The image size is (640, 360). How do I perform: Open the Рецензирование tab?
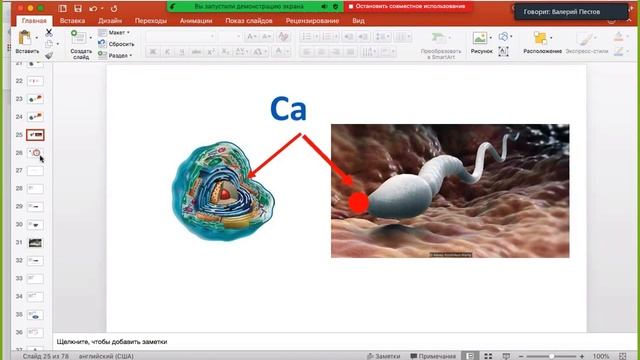pos(312,20)
